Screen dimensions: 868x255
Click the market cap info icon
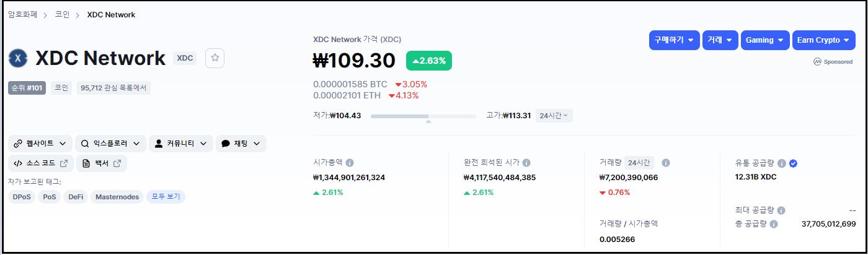coord(350,163)
